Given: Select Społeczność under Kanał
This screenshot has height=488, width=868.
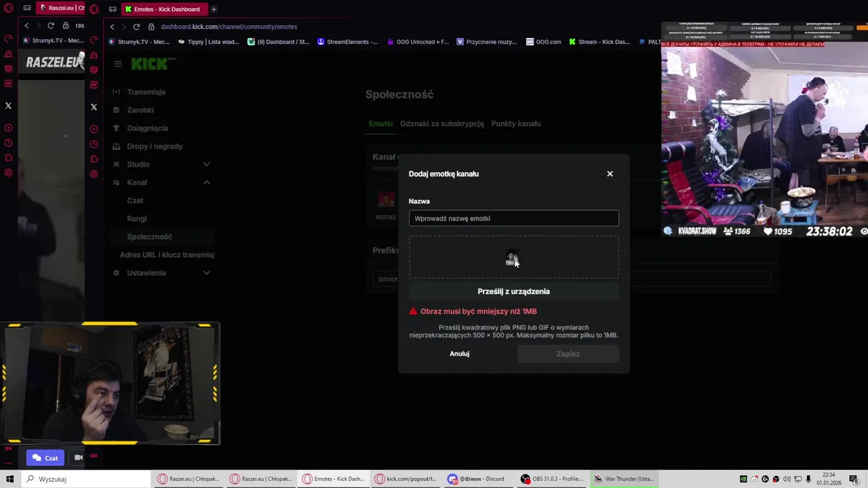Looking at the screenshot, I should [149, 237].
